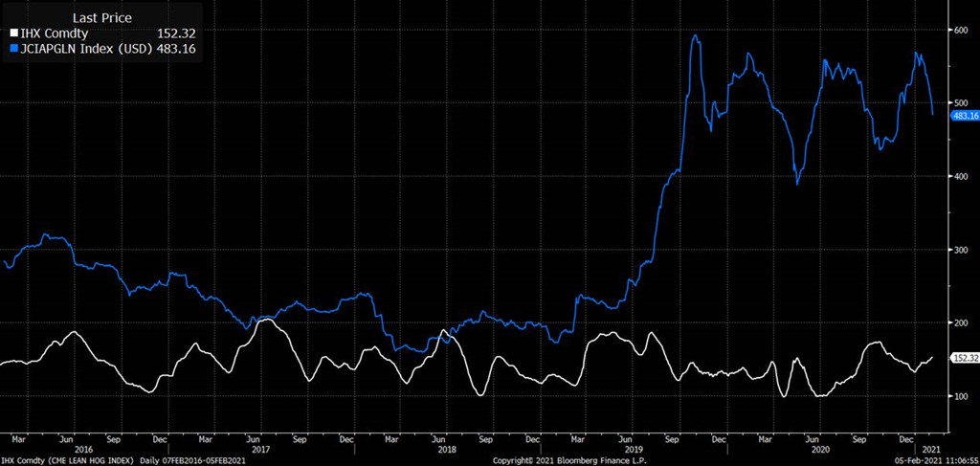Select the IHX Comdty series name in legend
This screenshot has height=466, width=980.
[53, 33]
